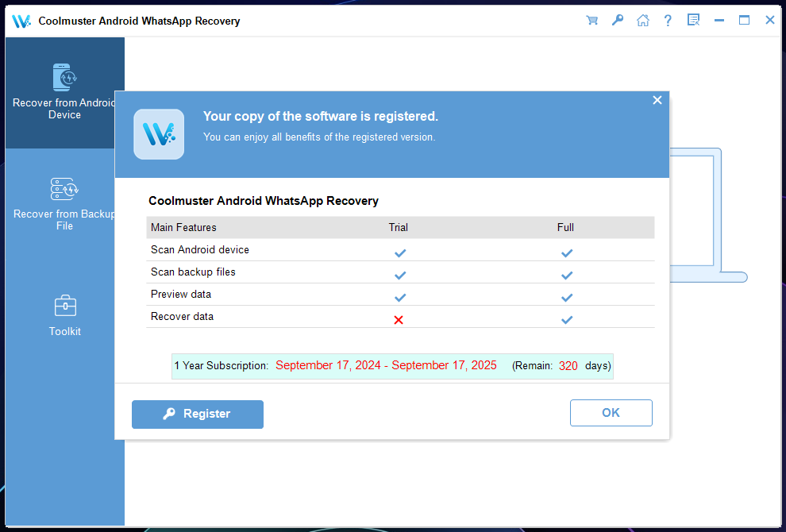This screenshot has height=532, width=786.
Task: Confirm with the OK button
Action: pos(611,413)
